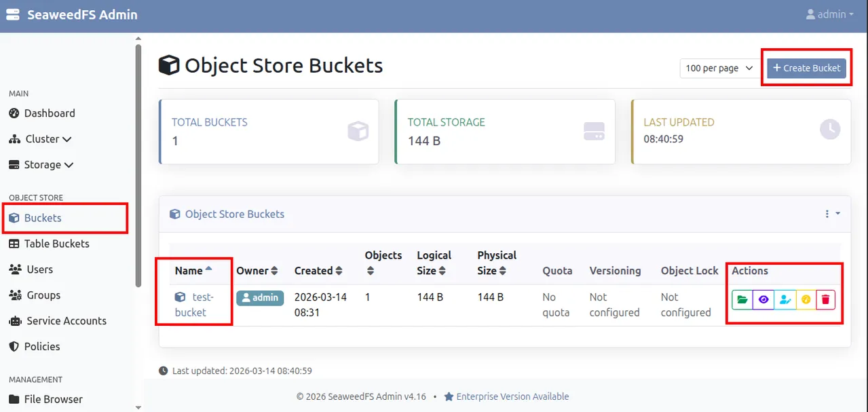Screen dimensions: 868x412
Task: Sort the table by Objects column
Action: tap(383, 263)
